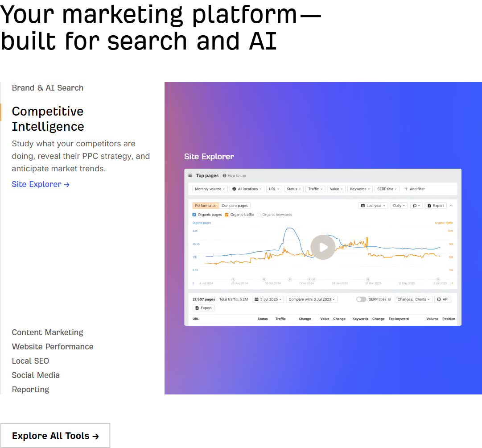Select Content Marketing in the sidebar

[47, 332]
